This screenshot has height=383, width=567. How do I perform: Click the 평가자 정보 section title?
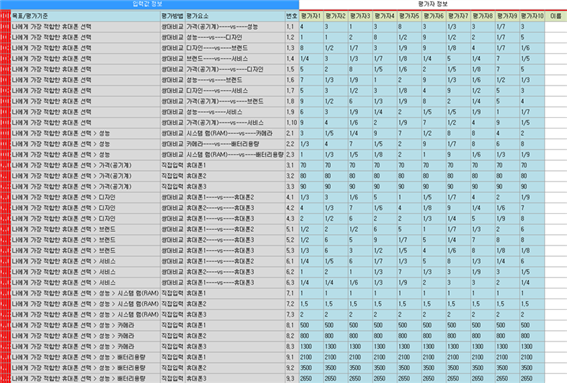pos(433,4)
